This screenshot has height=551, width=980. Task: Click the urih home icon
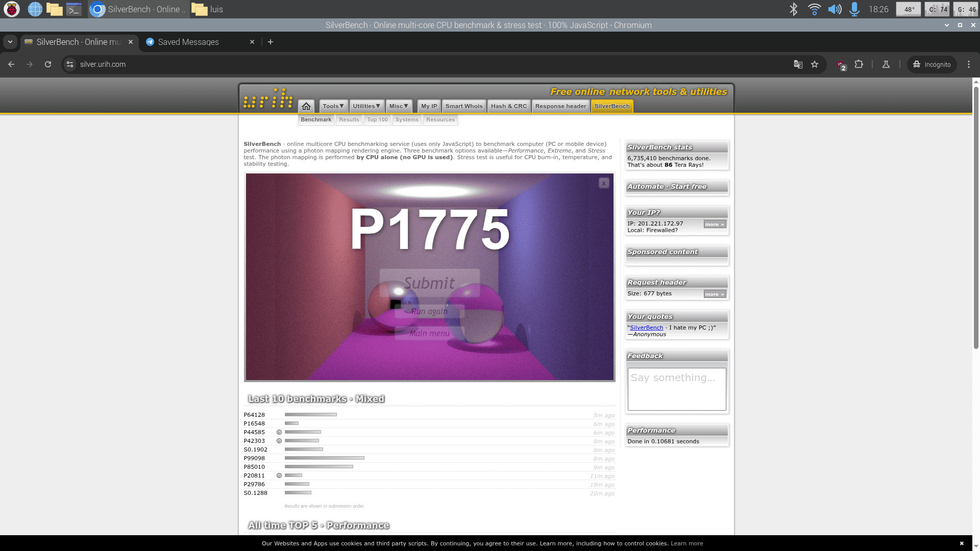[x=306, y=106]
